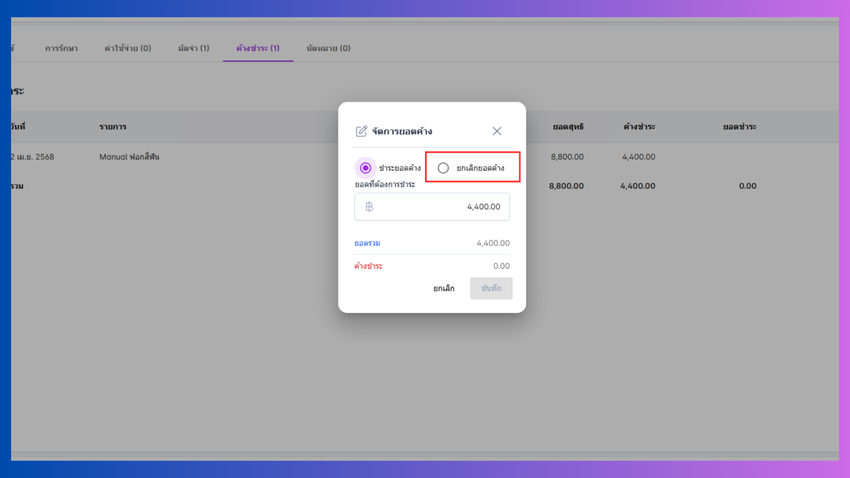Image resolution: width=850 pixels, height=478 pixels.
Task: Click the ยกเลิก button in dialog
Action: tap(444, 288)
